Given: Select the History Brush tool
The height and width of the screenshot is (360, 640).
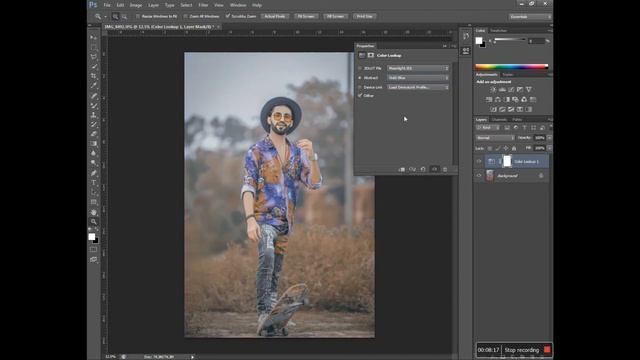Looking at the screenshot, I should click(x=94, y=125).
